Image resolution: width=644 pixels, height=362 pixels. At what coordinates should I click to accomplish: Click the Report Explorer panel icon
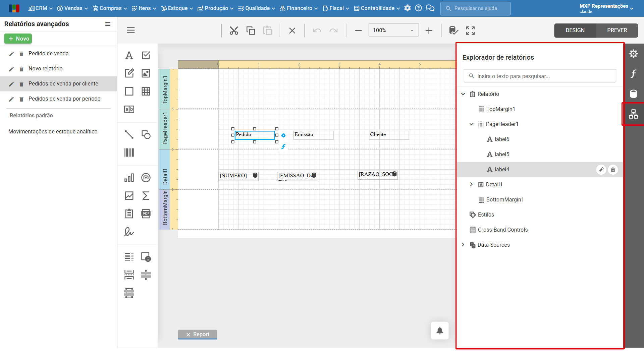tap(634, 114)
